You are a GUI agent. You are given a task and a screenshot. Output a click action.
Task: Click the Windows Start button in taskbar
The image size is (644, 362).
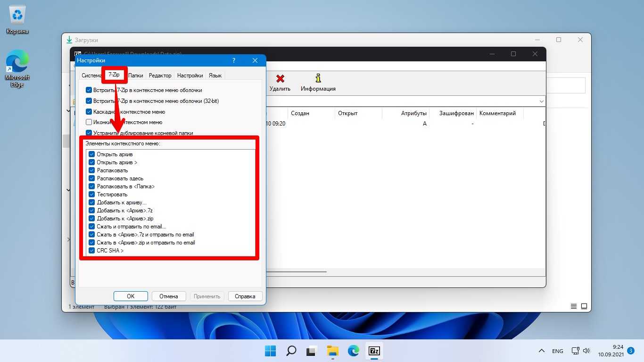pyautogui.click(x=270, y=351)
